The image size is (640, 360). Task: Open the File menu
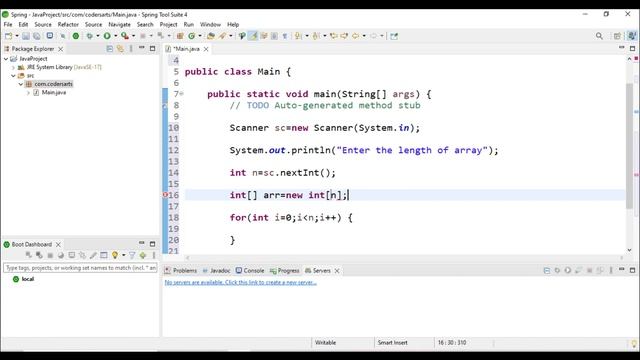pos(8,24)
